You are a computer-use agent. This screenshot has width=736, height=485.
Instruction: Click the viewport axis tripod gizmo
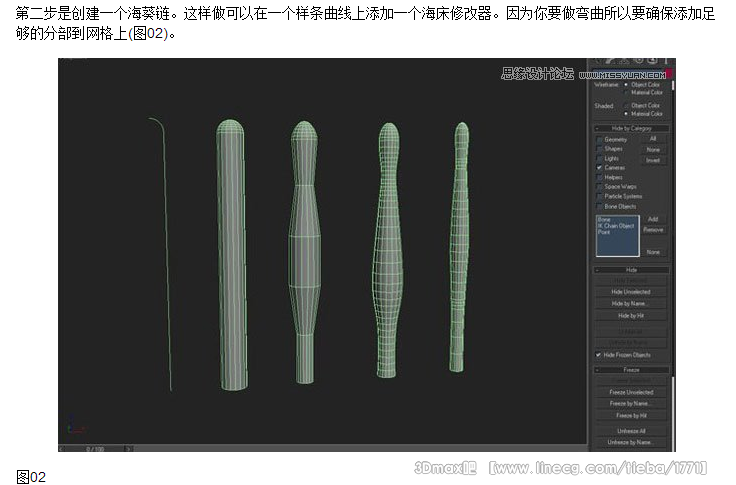75,425
